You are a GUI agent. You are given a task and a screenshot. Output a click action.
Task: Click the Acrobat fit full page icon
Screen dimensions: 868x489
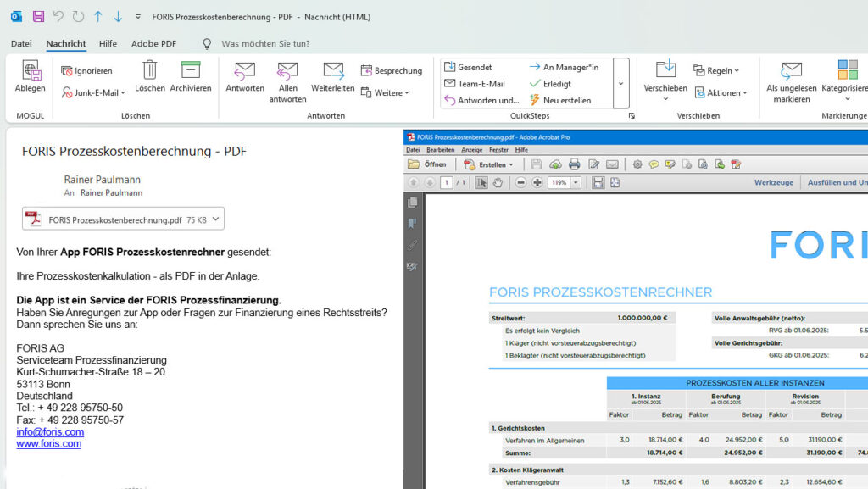(x=615, y=182)
